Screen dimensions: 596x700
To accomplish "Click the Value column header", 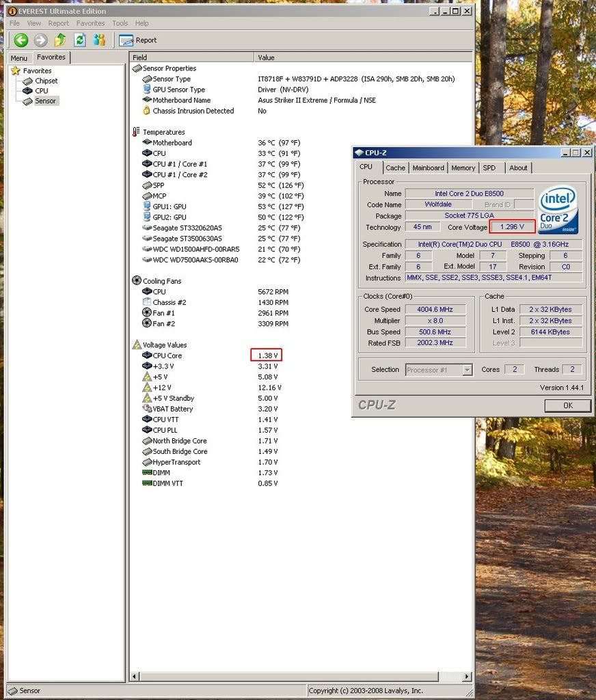I will [364, 57].
